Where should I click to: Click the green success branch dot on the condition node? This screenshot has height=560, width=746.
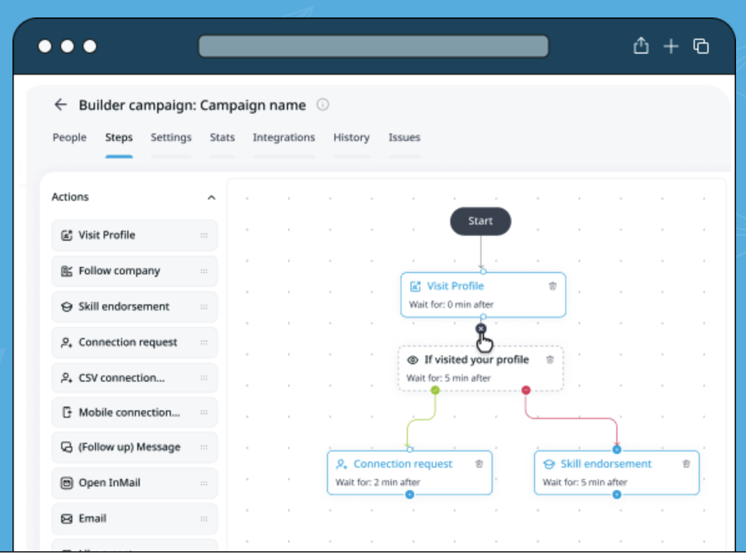pos(435,390)
